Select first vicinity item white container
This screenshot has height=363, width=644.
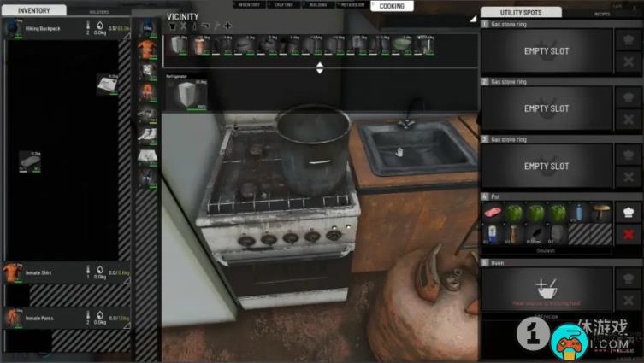pyautogui.click(x=178, y=44)
